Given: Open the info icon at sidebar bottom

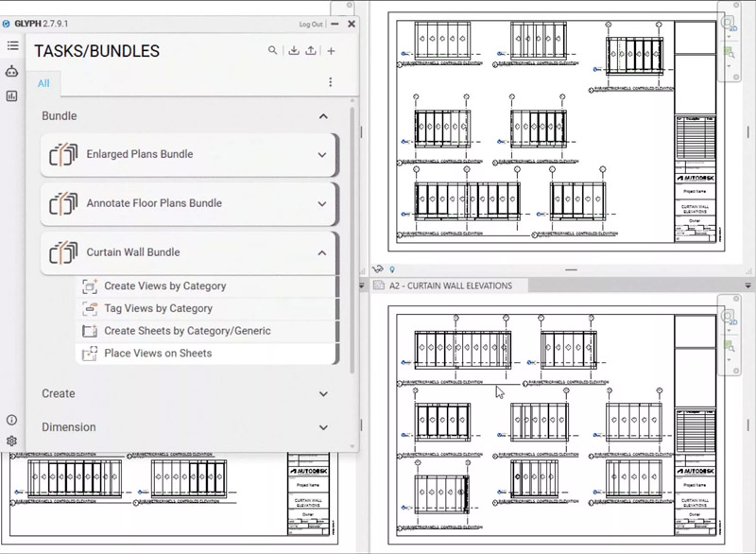Looking at the screenshot, I should (12, 420).
